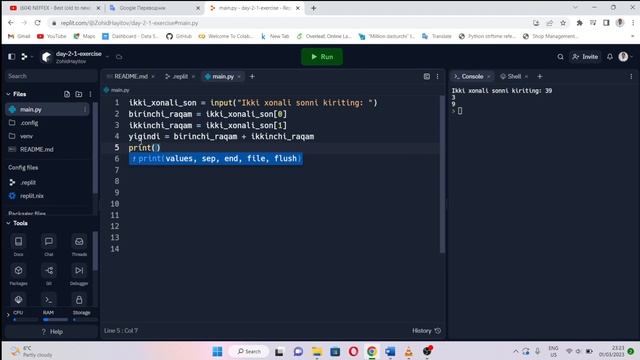Open the Docs tool
640x360 pixels.
pyautogui.click(x=18, y=245)
